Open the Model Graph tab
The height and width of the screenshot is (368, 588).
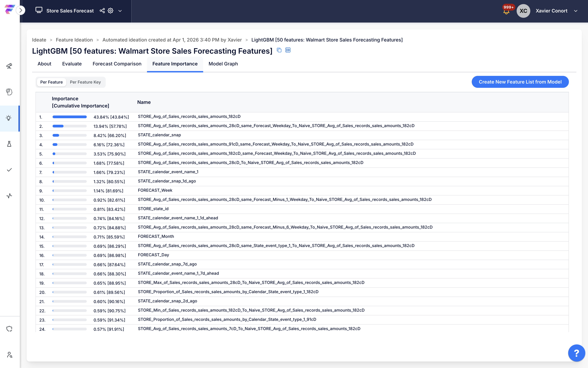[x=223, y=64]
